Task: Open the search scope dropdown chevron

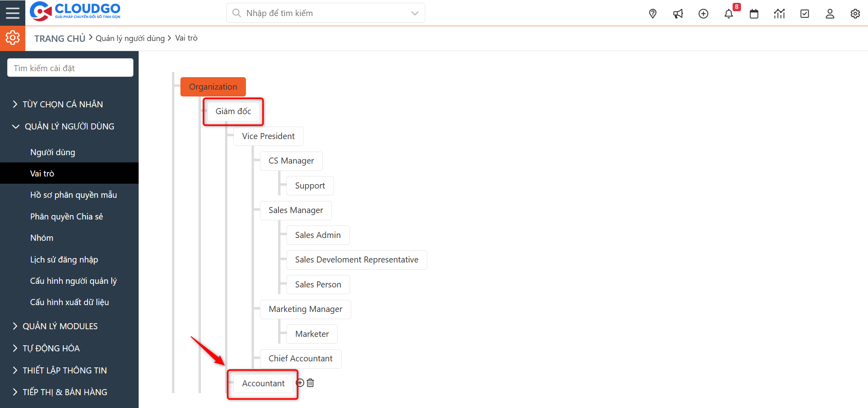Action: [x=414, y=13]
